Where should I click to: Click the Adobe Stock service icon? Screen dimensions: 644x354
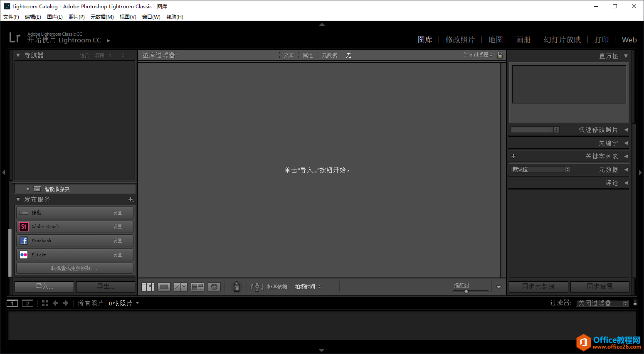(x=24, y=227)
